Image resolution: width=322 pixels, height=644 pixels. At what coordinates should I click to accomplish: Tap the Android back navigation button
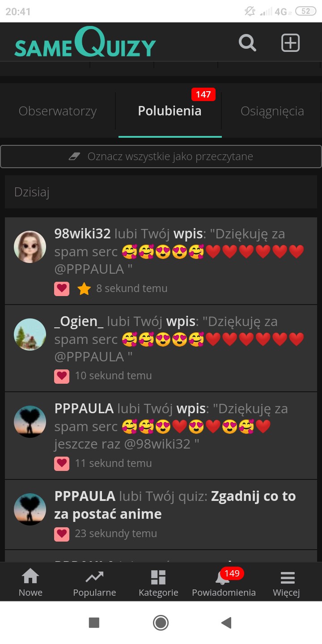tap(226, 623)
